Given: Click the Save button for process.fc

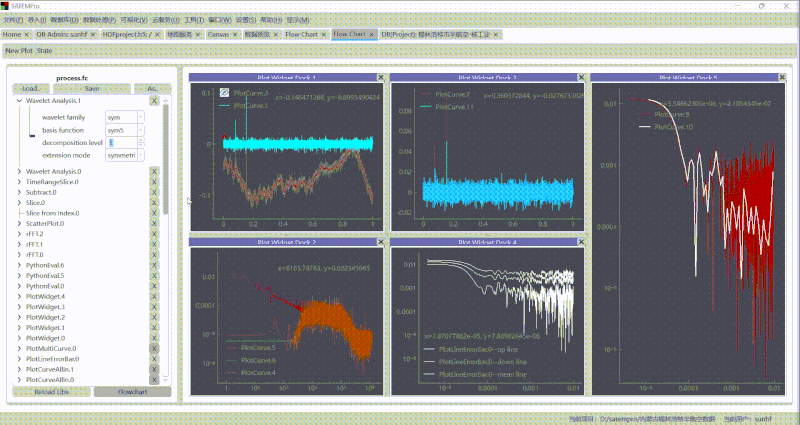Looking at the screenshot, I should click(x=91, y=88).
